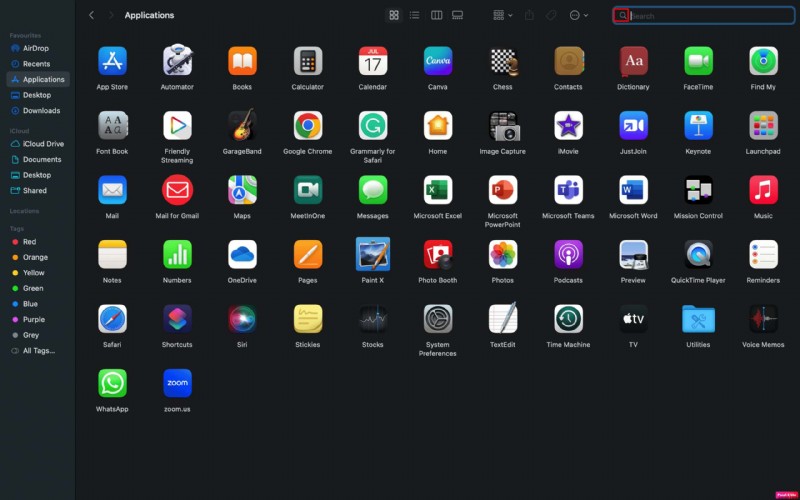Viewport: 800px width, 500px height.
Task: Go forward with the right chevron
Action: click(x=111, y=15)
